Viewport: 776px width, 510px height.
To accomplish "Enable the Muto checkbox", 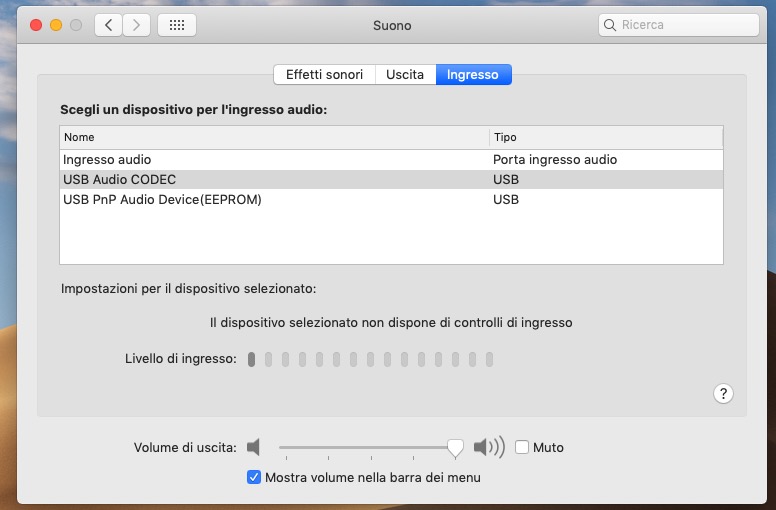I will 522,447.
